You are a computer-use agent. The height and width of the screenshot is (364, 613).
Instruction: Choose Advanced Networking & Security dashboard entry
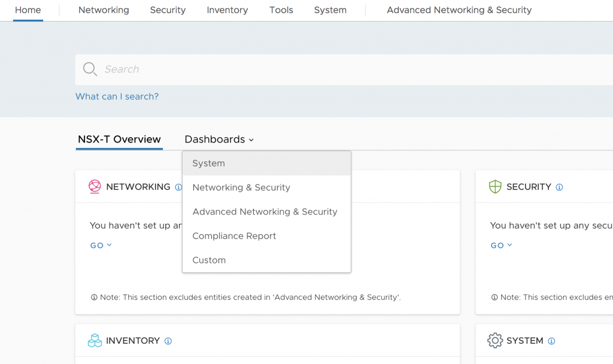click(266, 212)
